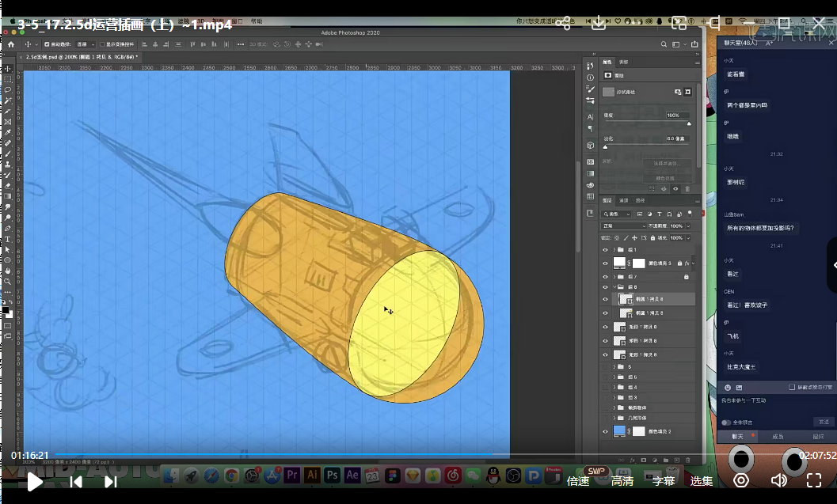Switch to the 图层 panel tab
This screenshot has width=837, height=504.
coord(607,200)
